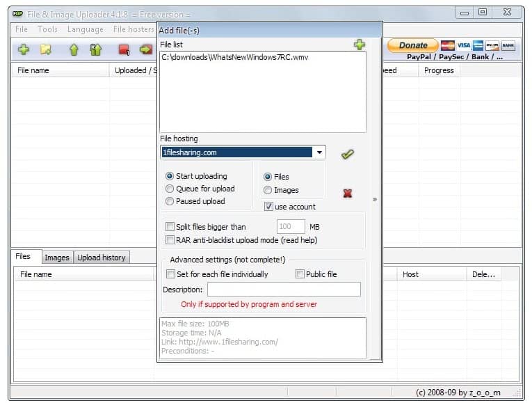
Task: Select the Paused upload option
Action: point(170,201)
